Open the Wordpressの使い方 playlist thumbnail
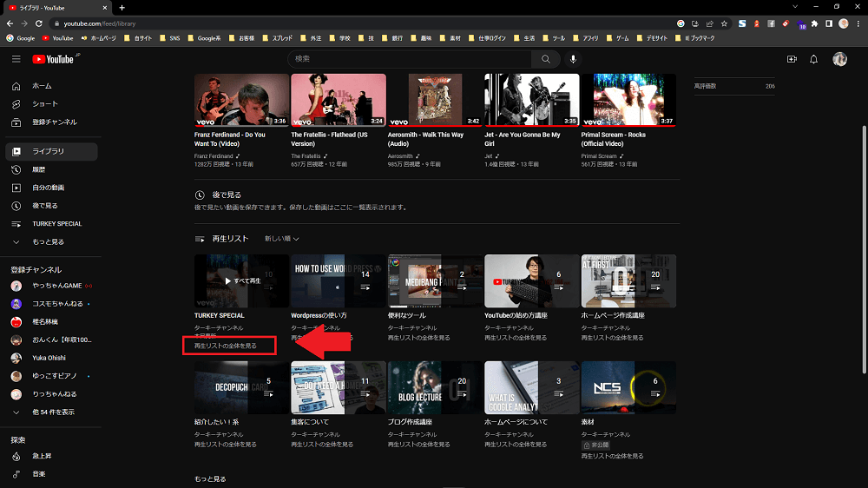This screenshot has width=868, height=488. click(x=339, y=280)
